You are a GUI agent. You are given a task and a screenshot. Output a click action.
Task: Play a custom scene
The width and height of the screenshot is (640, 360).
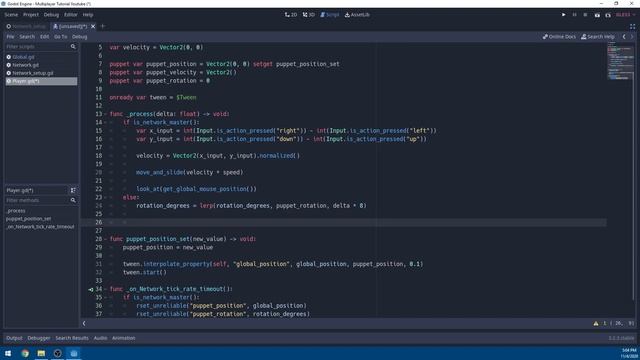coord(608,15)
